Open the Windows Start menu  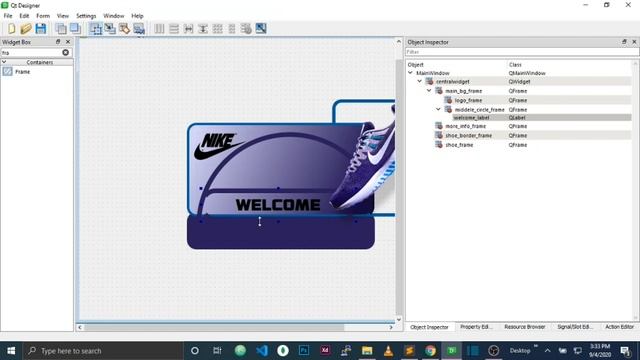[x=11, y=351]
